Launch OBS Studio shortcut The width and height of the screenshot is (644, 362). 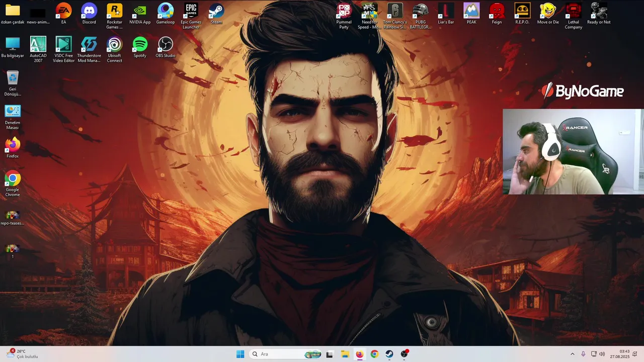pyautogui.click(x=166, y=48)
